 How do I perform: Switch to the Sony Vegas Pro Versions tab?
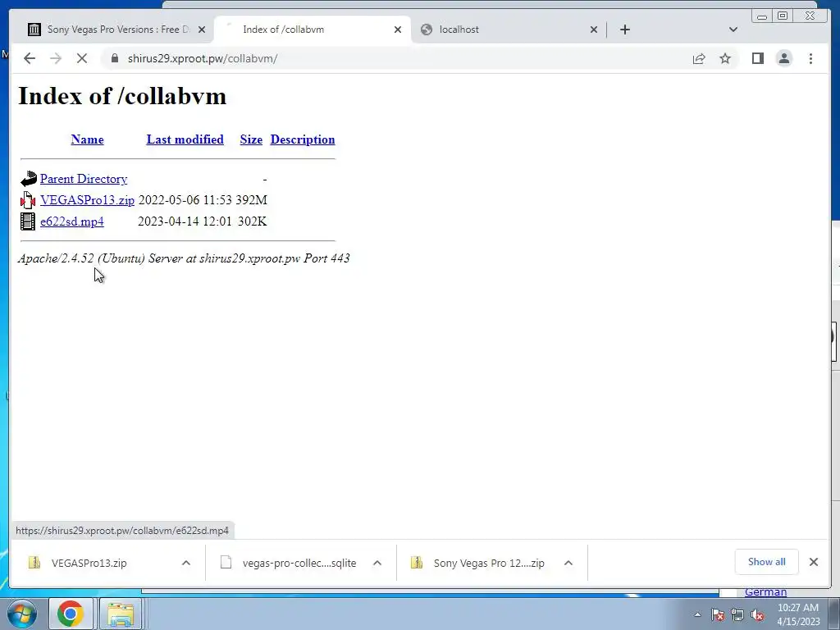116,30
